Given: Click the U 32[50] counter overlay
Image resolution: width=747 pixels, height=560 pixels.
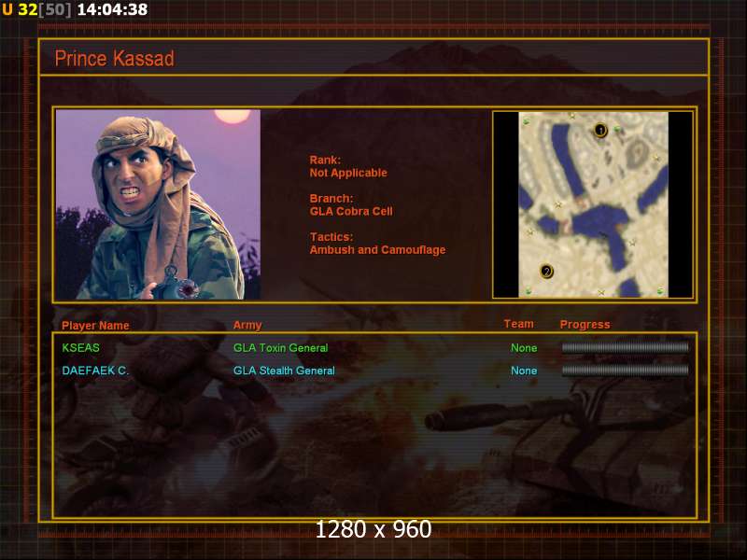Looking at the screenshot, I should (36, 9).
